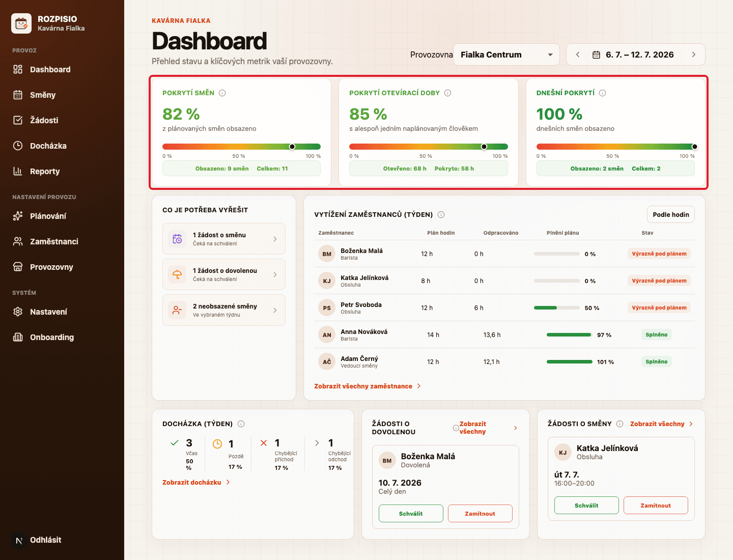This screenshot has width=733, height=560.
Task: Open the Provozovna dropdown Fialka Centrum
Action: pyautogui.click(x=506, y=54)
